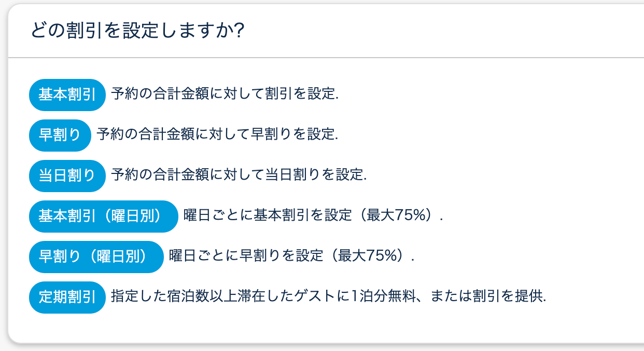The width and height of the screenshot is (644, 351).
Task: Open the 基本割引（曜日別） setting
Action: point(104,217)
